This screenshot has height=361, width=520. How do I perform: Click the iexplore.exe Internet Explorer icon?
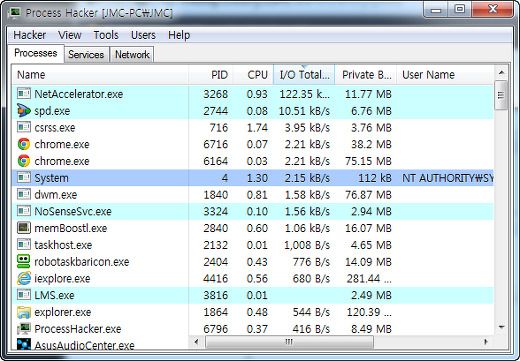[24, 278]
